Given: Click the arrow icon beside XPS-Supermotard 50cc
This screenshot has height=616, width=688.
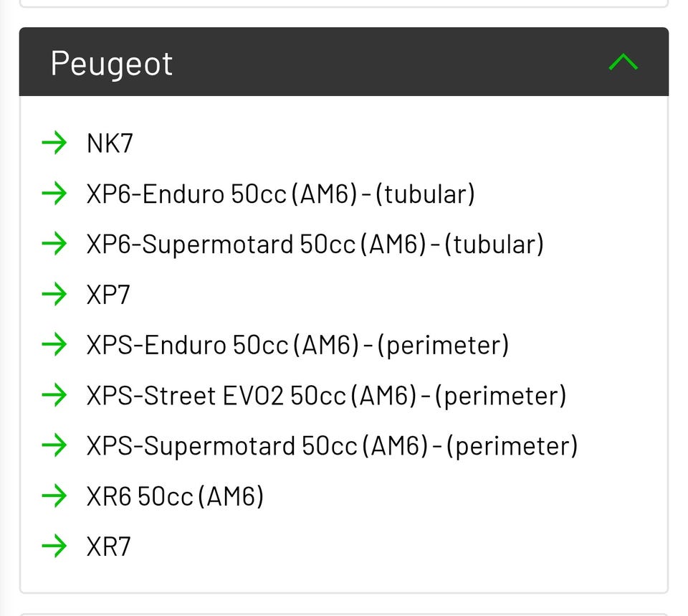Looking at the screenshot, I should click(x=54, y=445).
